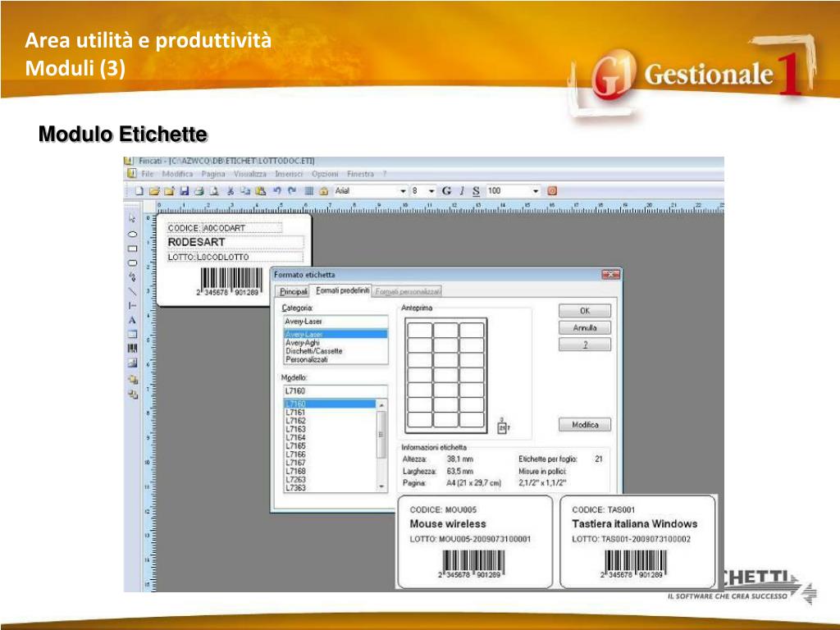Click the R0DESART field on label
840x630 pixels.
click(235, 242)
